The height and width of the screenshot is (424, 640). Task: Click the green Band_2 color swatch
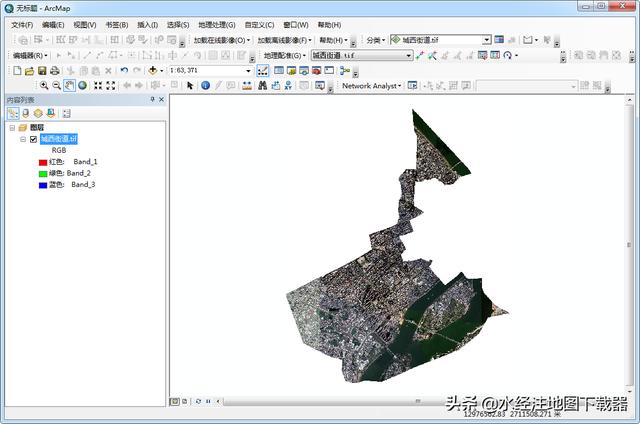(x=43, y=174)
